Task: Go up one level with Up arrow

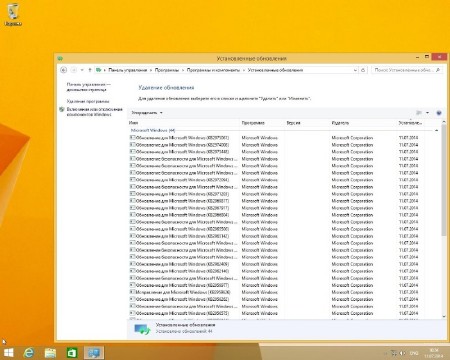Action: click(90, 70)
